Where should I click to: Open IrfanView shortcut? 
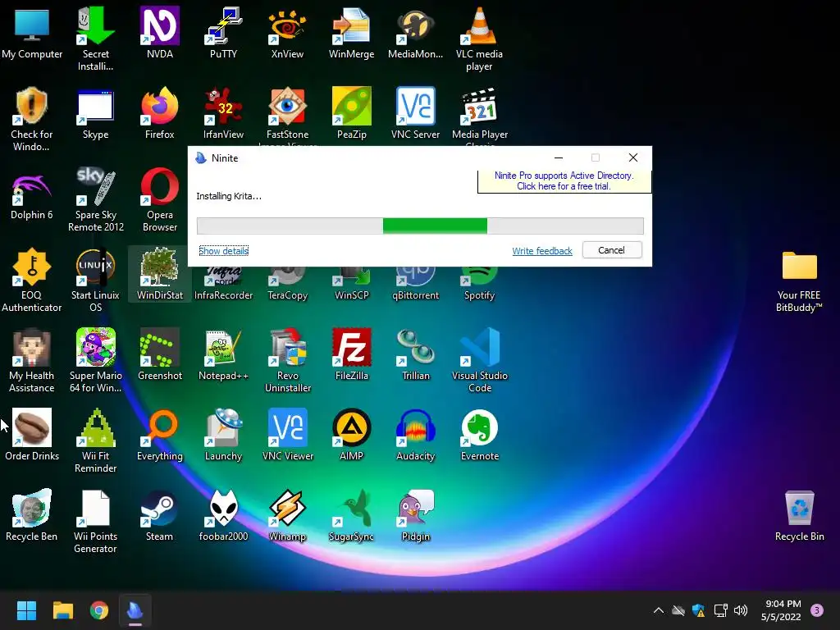tap(223, 113)
